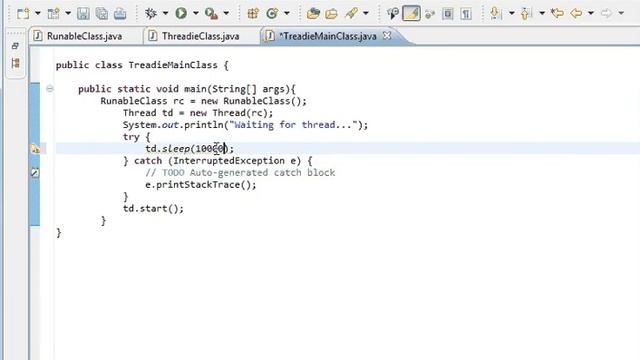This screenshot has width=640, height=360.
Task: Close the TreadieMainClass.java tab
Action: [x=387, y=36]
